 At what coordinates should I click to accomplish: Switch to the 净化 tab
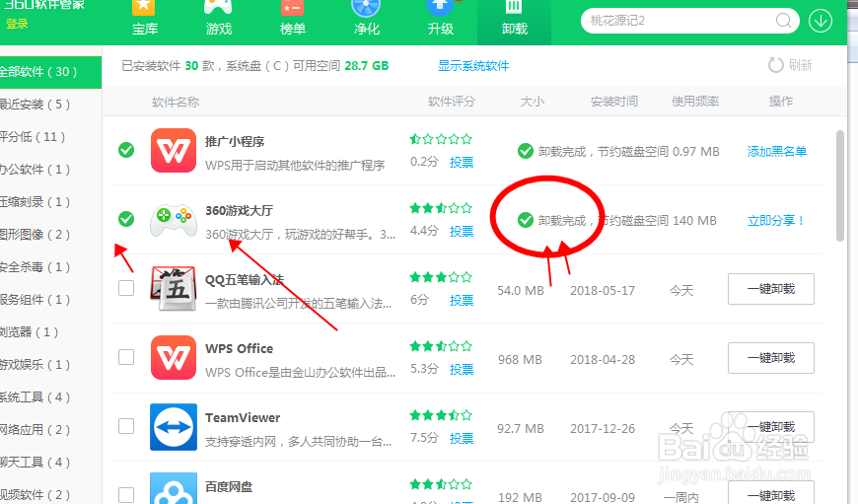click(366, 19)
